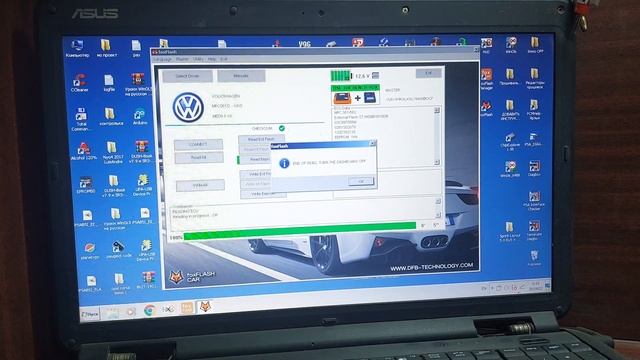Image resolution: width=640 pixels, height=360 pixels.
Task: Click the blue ECU module icon
Action: (x=370, y=98)
